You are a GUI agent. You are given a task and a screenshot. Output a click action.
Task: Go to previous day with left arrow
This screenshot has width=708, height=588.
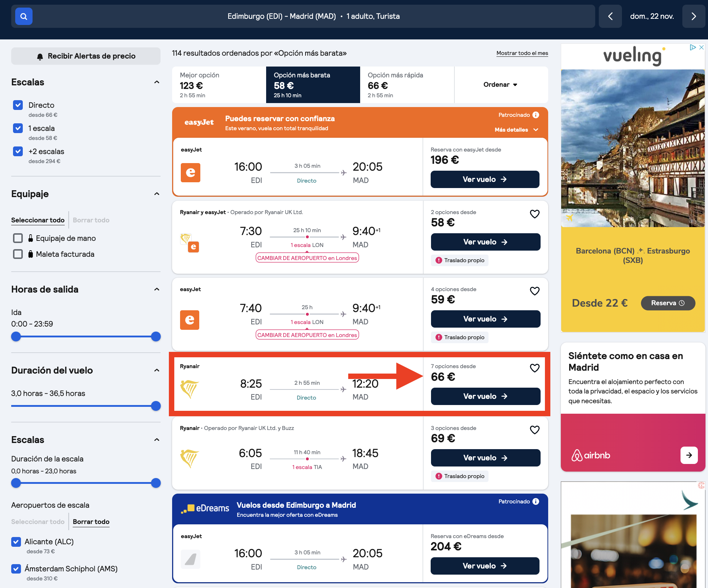[610, 16]
